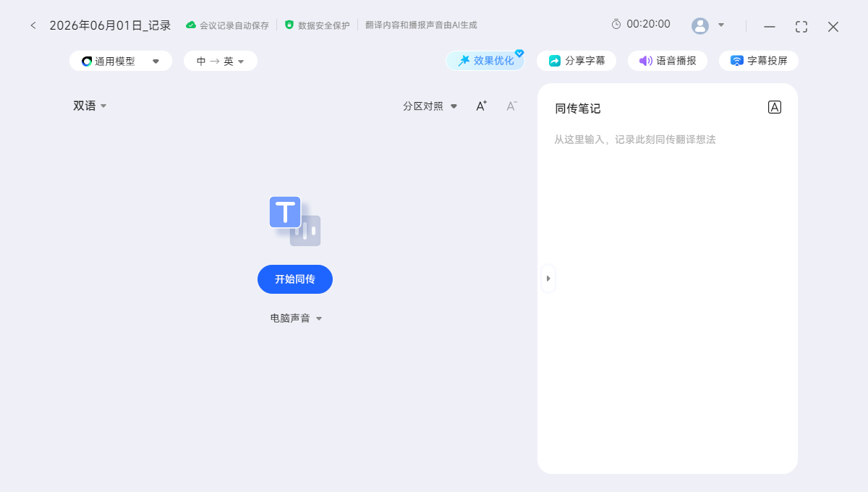Click the blue screen-cast icon in 字幕投屏
Image resolution: width=868 pixels, height=492 pixels.
(737, 61)
